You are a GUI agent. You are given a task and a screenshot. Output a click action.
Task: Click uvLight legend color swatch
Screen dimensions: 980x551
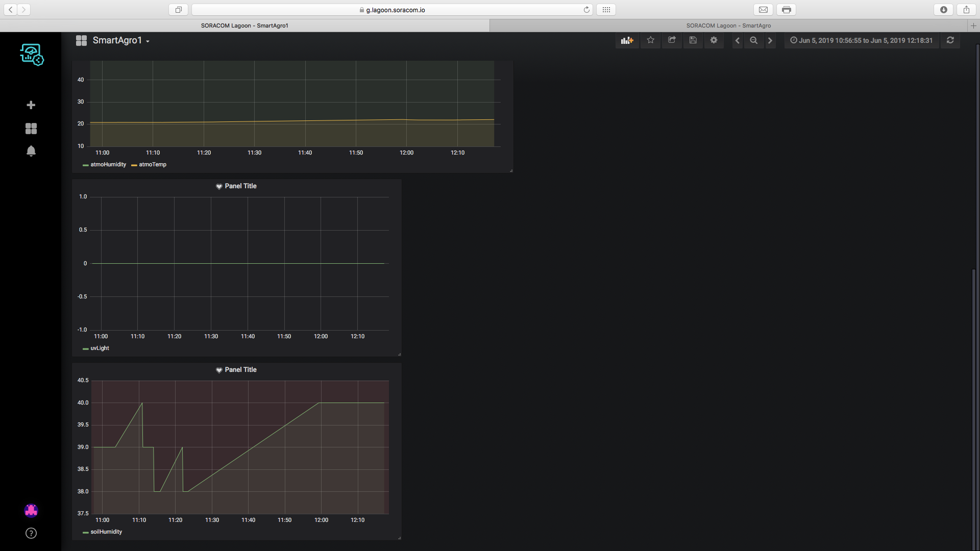tap(85, 349)
